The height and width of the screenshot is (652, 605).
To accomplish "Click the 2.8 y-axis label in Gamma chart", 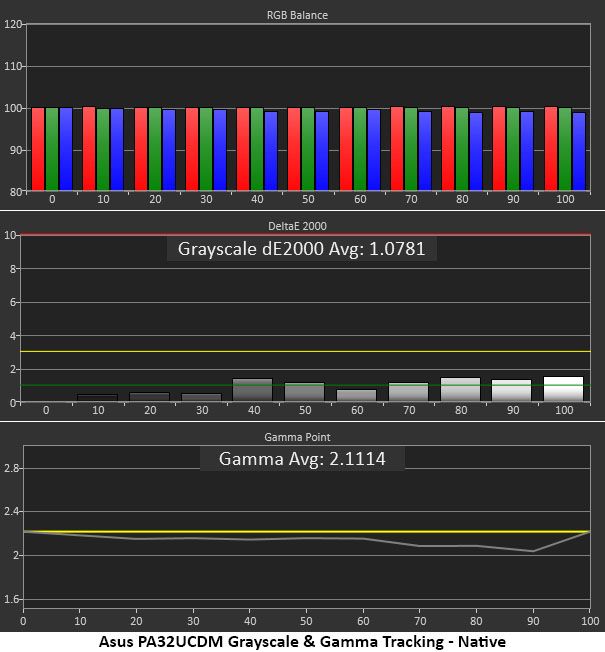I will 11,468.
